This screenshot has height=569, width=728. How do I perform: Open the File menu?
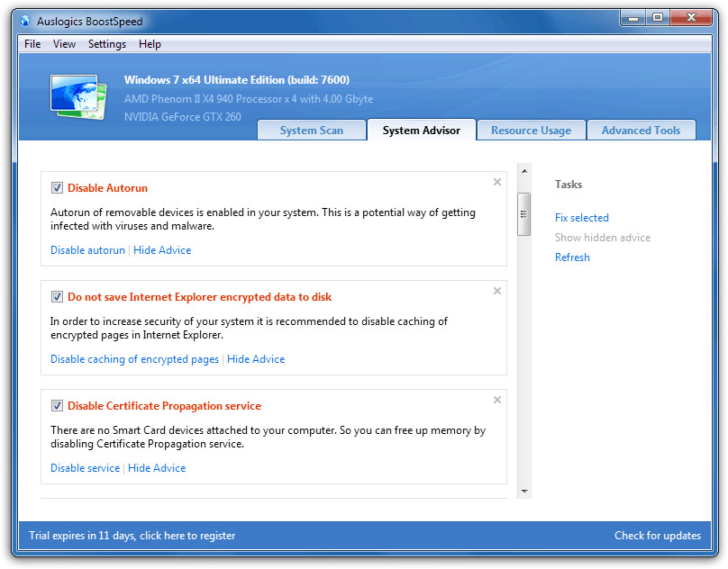tap(32, 44)
